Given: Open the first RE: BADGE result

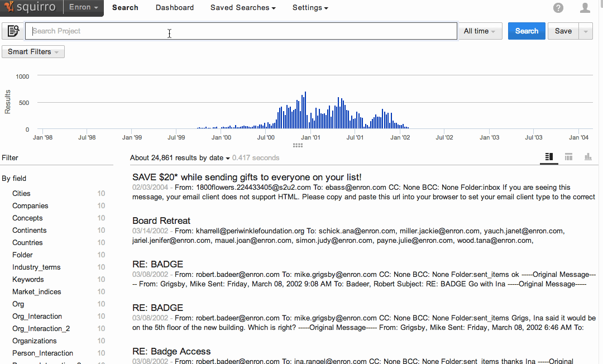Looking at the screenshot, I should pyautogui.click(x=157, y=264).
